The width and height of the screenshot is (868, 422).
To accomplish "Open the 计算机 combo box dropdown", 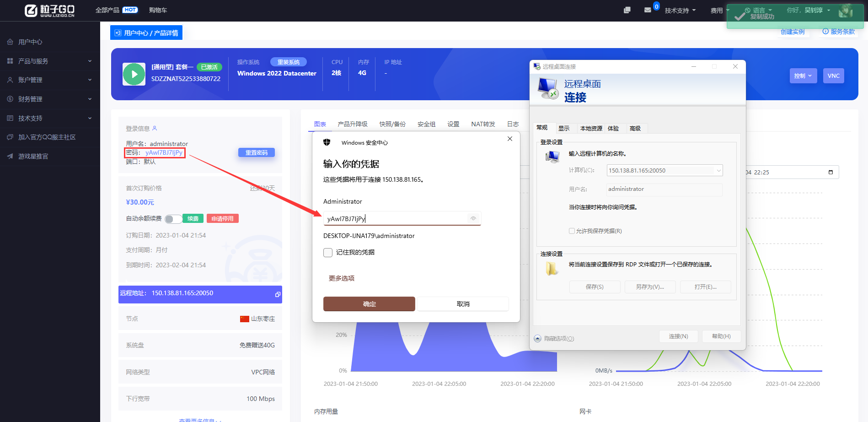I will coord(718,170).
